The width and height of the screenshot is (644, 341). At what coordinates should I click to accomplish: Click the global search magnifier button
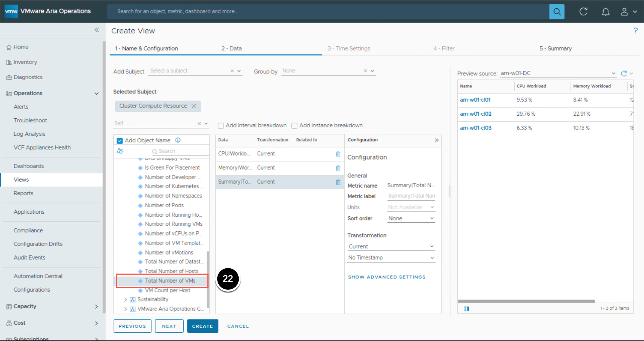pos(557,12)
